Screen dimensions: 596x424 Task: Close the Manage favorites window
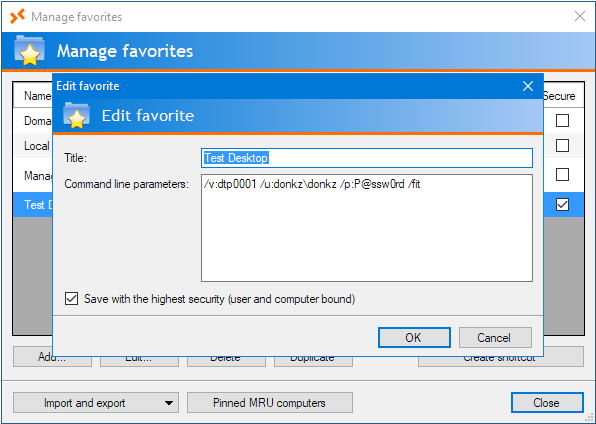tap(580, 16)
